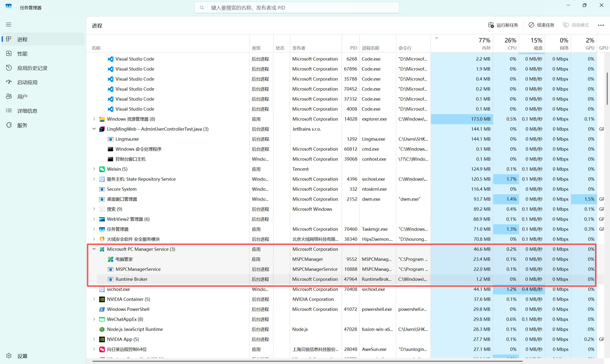Click the LingMingWeb IntelliJ icon
Screen dimensions: 610x364
point(102,129)
